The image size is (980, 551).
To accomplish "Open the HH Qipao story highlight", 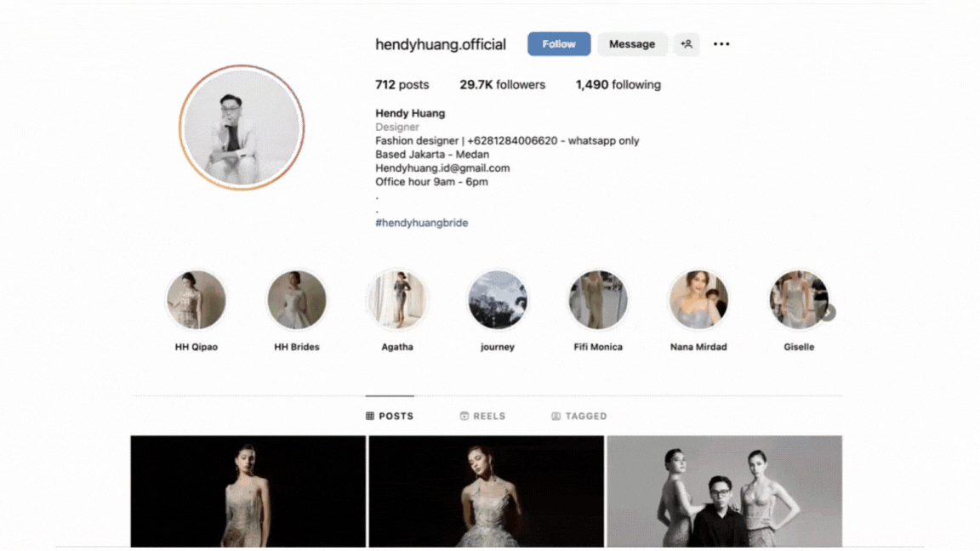I will coord(197,300).
